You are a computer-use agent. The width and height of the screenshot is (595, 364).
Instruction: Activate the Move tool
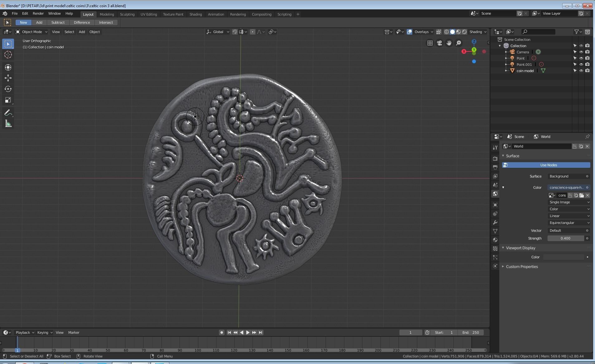8,78
